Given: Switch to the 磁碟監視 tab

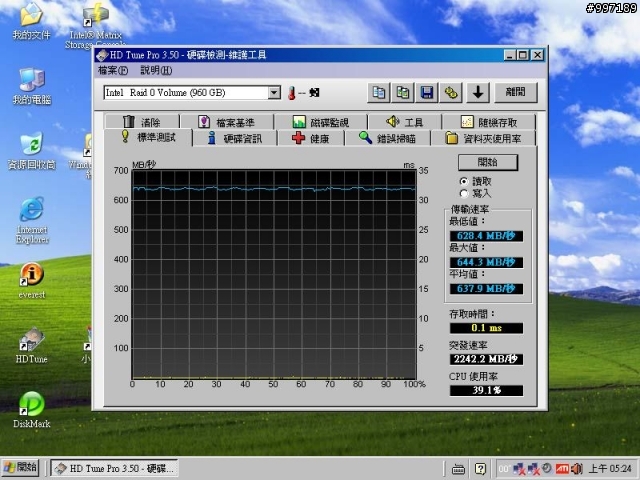Looking at the screenshot, I should pos(321,122).
